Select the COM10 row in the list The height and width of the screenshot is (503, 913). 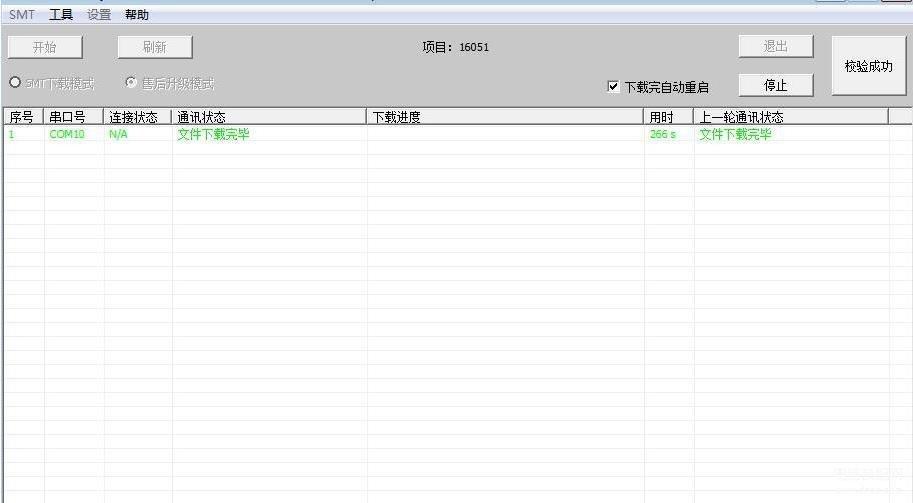click(x=68, y=135)
